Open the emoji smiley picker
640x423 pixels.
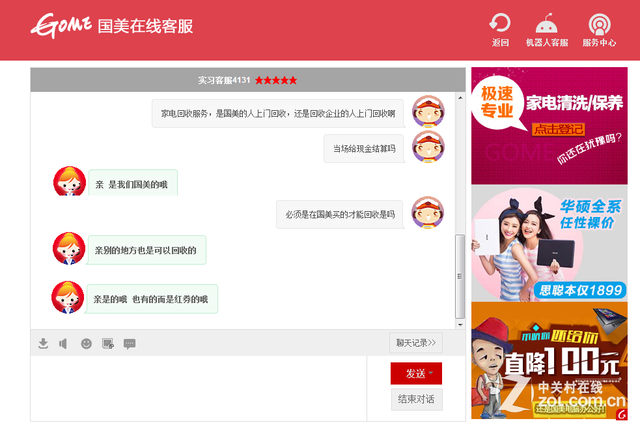(x=86, y=343)
